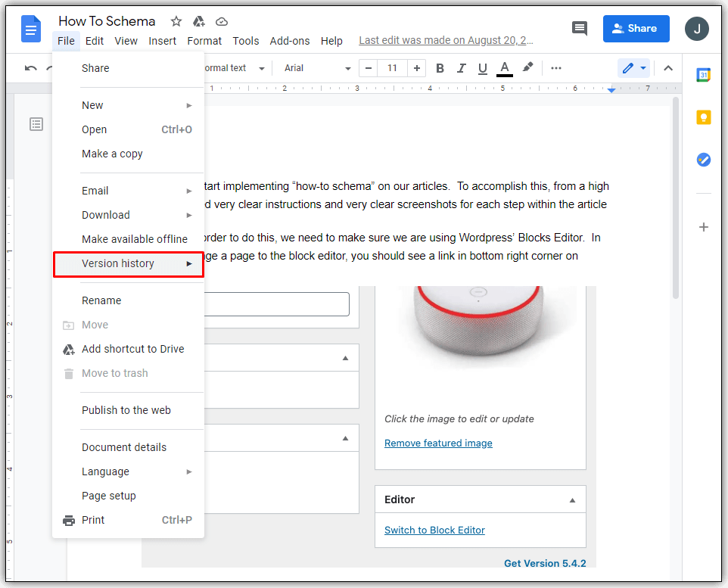Image resolution: width=728 pixels, height=588 pixels.
Task: Open Google Calendar side panel
Action: click(x=703, y=75)
